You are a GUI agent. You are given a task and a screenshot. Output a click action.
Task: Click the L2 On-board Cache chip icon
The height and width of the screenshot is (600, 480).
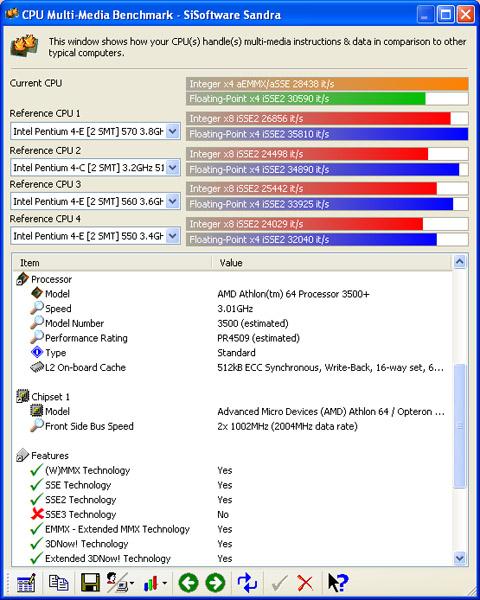[37, 367]
